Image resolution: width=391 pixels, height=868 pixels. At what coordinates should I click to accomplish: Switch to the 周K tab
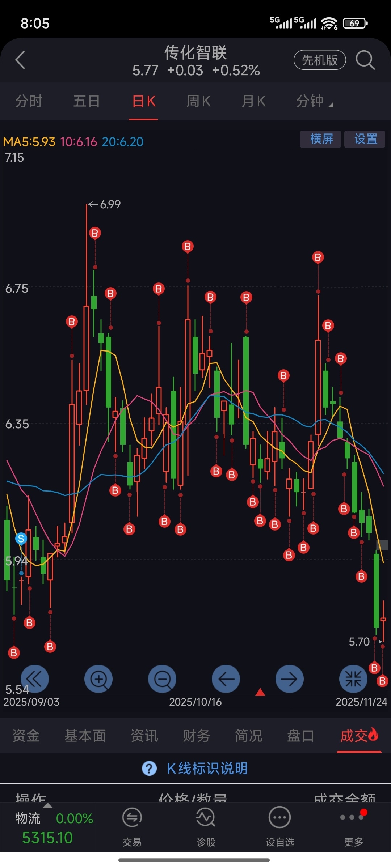[198, 101]
